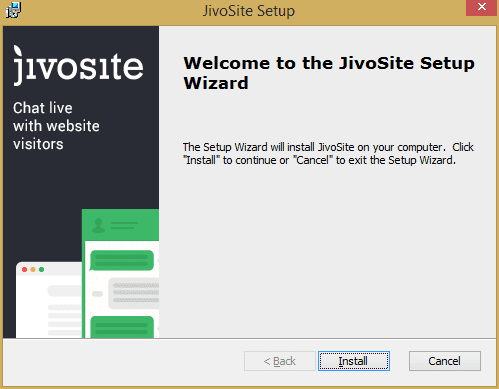Close the JivoSite Setup window
The width and height of the screenshot is (499, 389).
click(481, 7)
